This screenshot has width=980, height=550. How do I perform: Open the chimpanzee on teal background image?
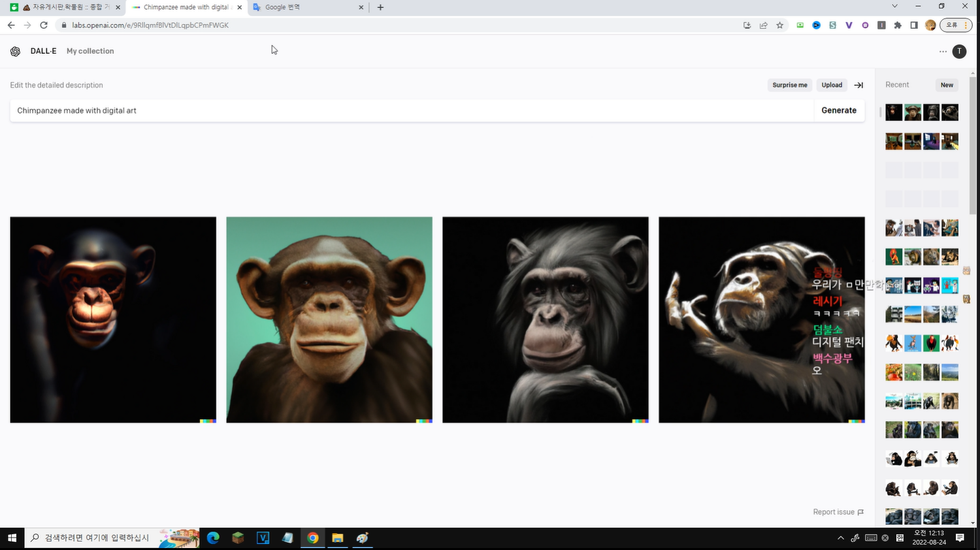(x=329, y=320)
